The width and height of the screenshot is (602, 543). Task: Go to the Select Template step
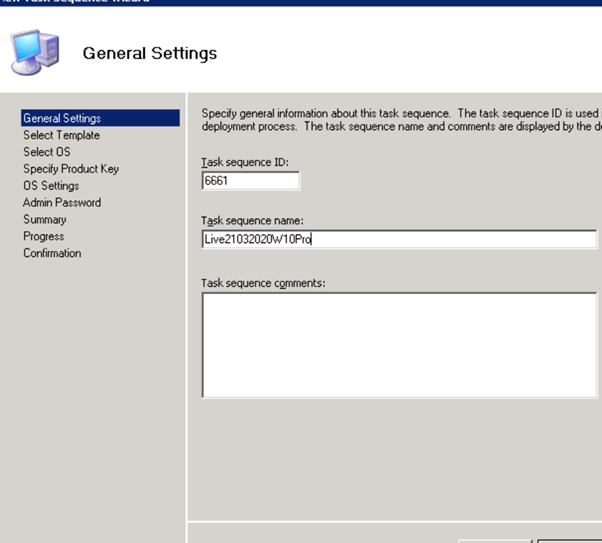click(x=61, y=135)
